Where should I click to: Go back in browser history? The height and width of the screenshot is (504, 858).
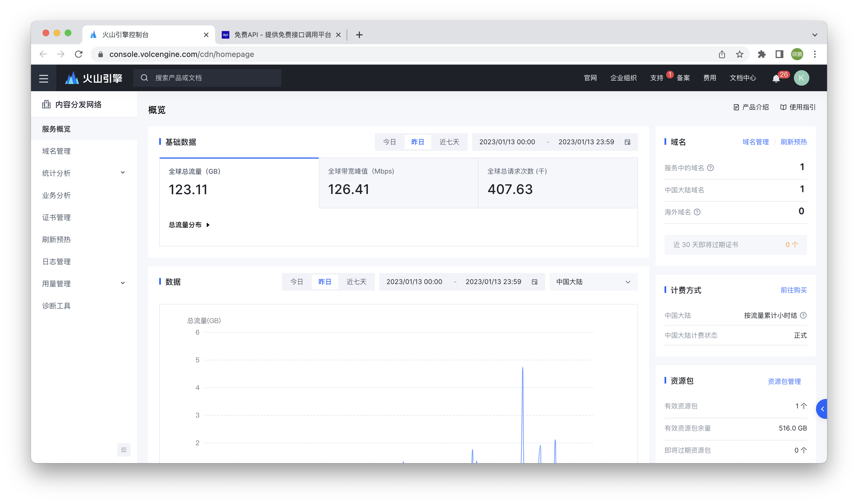pos(43,54)
